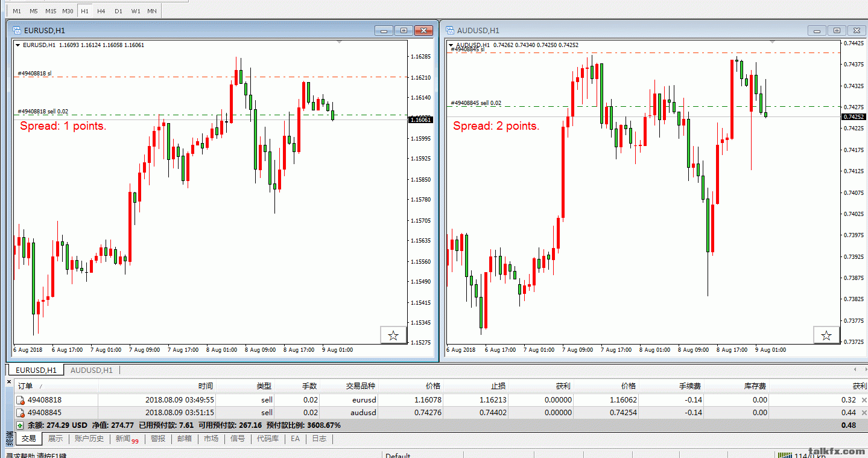The width and height of the screenshot is (868, 458).
Task: Open the 市场 terminal tab
Action: [x=211, y=439]
